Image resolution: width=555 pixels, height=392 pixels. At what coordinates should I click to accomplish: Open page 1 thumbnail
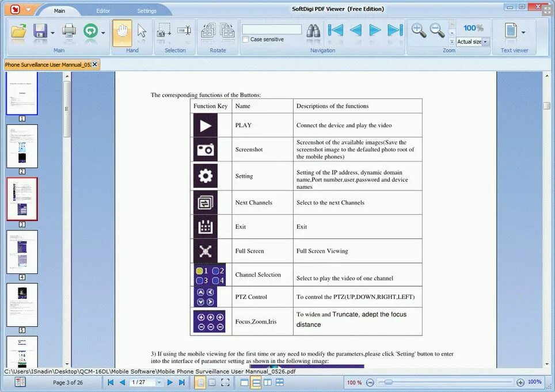22,93
